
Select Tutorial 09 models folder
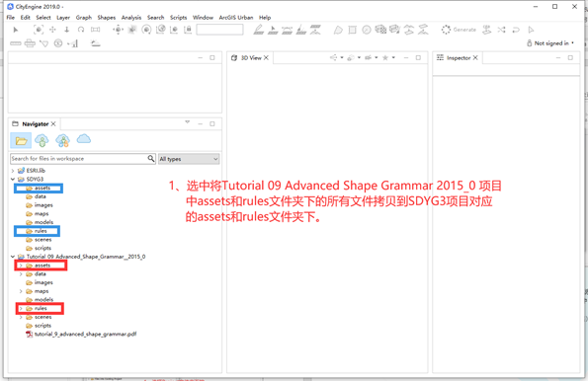(40, 300)
